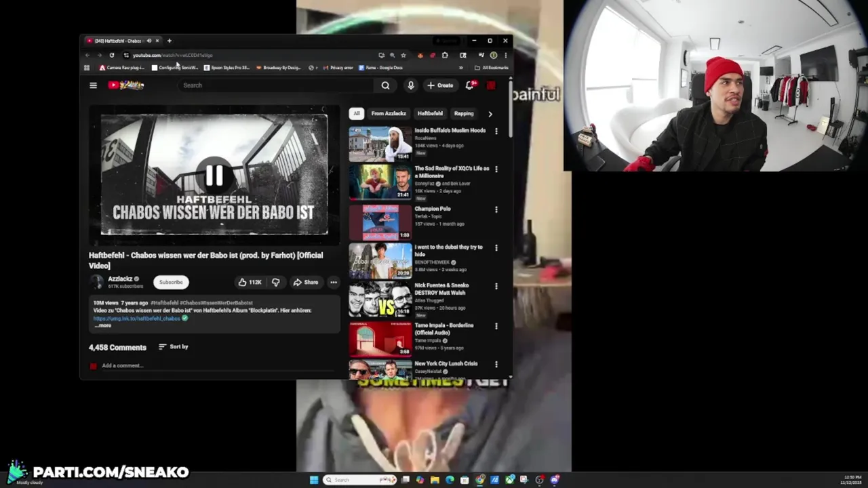This screenshot has width=868, height=488.
Task: Subscribe to Azzlackz channel
Action: (171, 282)
